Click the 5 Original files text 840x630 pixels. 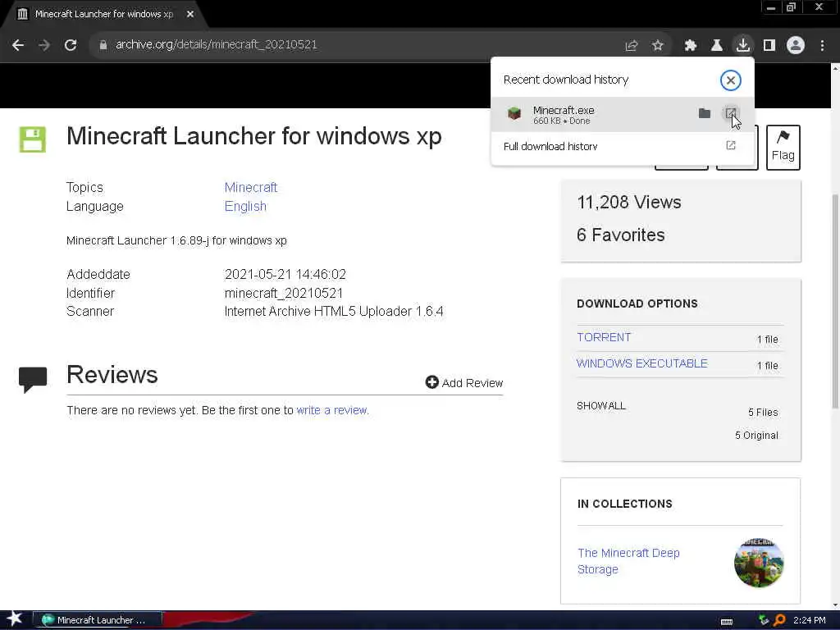click(x=756, y=436)
